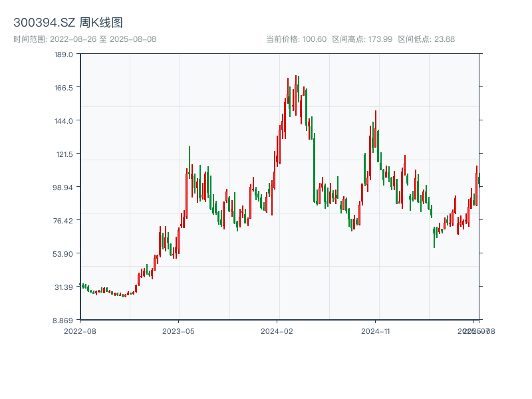532x399 pixels.
Task: Click the 76.42 y-axis tick label
Action: pyautogui.click(x=64, y=221)
